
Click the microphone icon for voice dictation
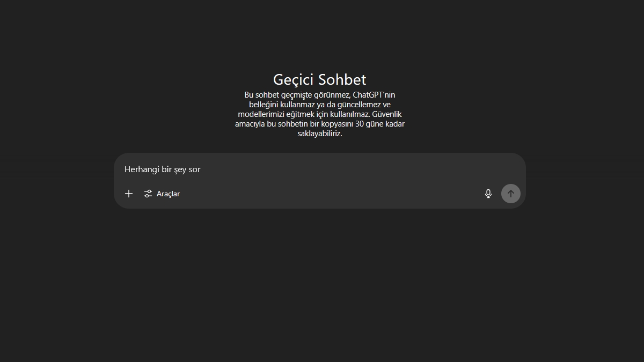[488, 194]
